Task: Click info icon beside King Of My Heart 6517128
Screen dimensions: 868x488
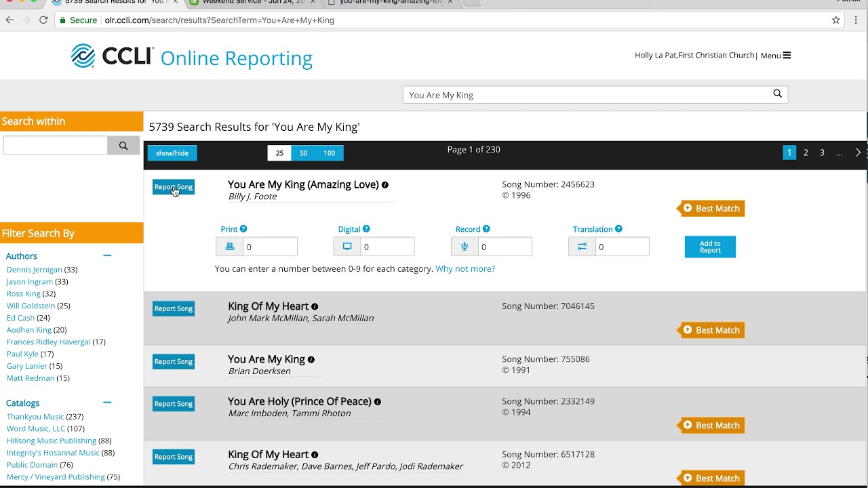Action: pos(315,455)
